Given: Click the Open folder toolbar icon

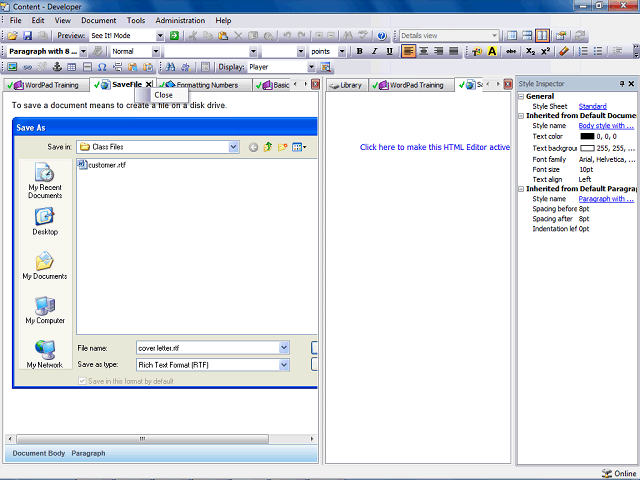Looking at the screenshot, I should [x=13, y=36].
